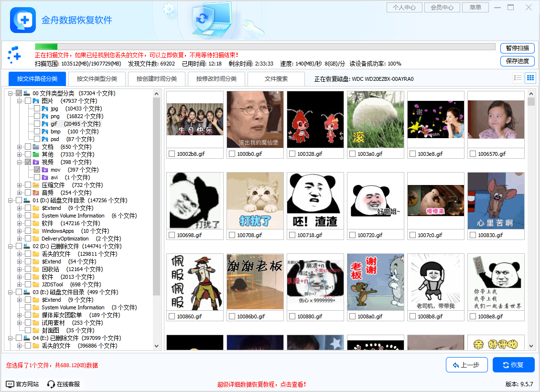The image size is (540, 392).
Task: Collapse the 04 (E:) 已删除文件 node
Action: point(11,338)
